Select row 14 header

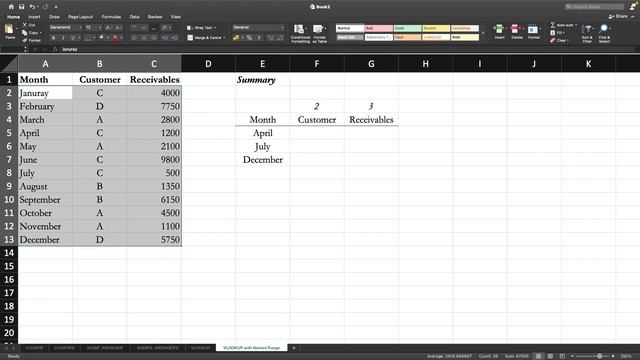tap(9, 253)
